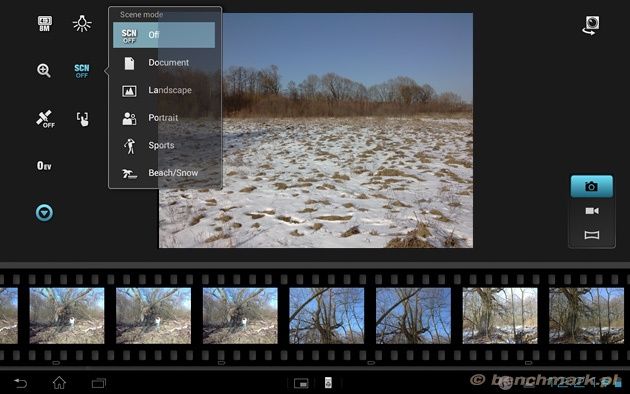
Task: Tap the Beach/Snow palm icon
Action: 129,174
